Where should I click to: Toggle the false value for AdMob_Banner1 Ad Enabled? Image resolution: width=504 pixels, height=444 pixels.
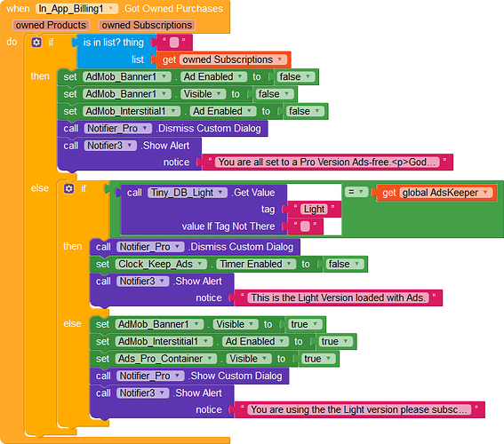[295, 76]
